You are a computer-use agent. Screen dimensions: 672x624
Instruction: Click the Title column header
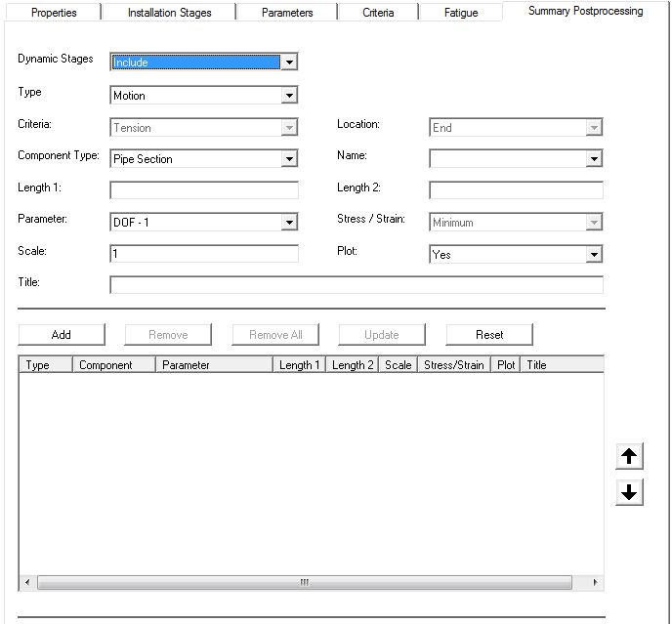(562, 365)
